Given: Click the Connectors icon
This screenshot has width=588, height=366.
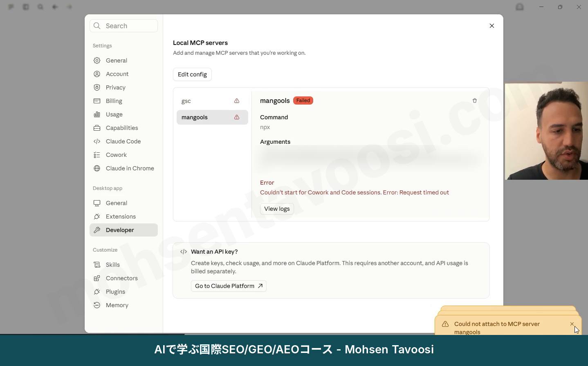Looking at the screenshot, I should [x=97, y=278].
